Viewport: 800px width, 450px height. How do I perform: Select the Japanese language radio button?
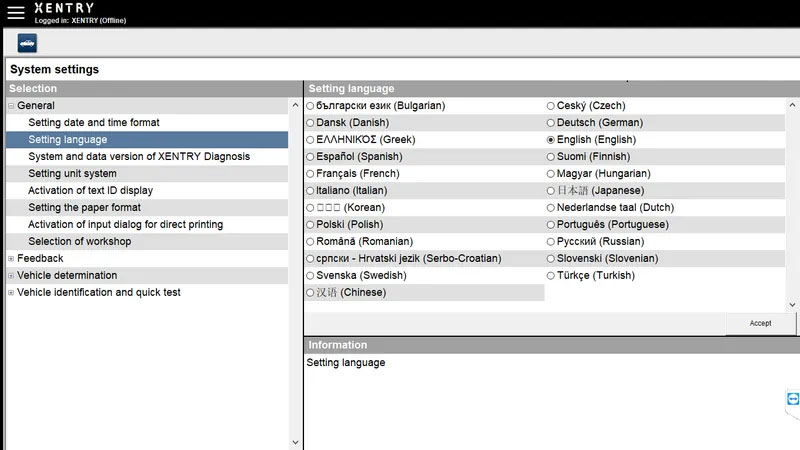point(551,191)
